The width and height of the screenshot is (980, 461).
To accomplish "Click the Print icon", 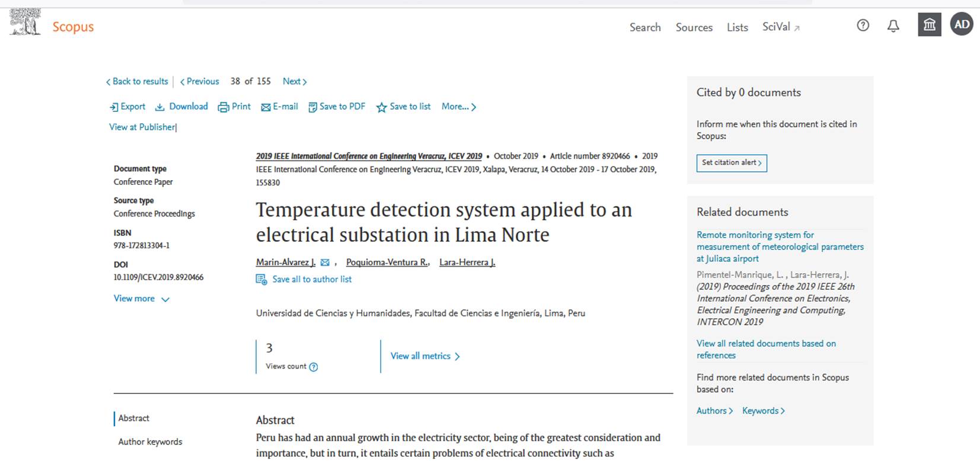I will [223, 107].
